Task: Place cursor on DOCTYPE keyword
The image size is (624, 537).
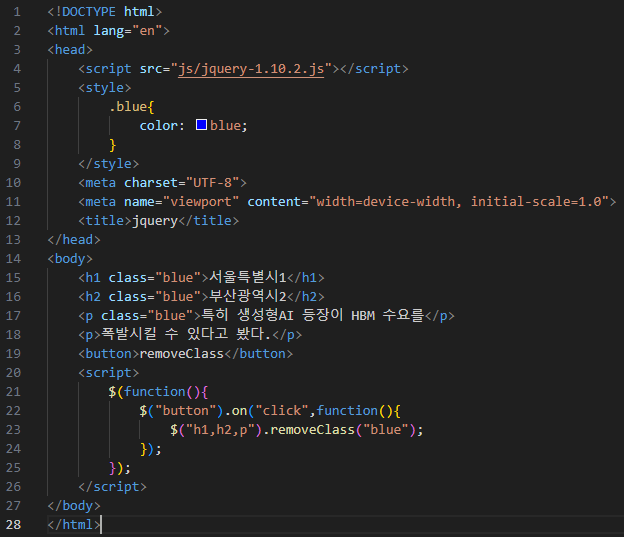Action: 89,12
